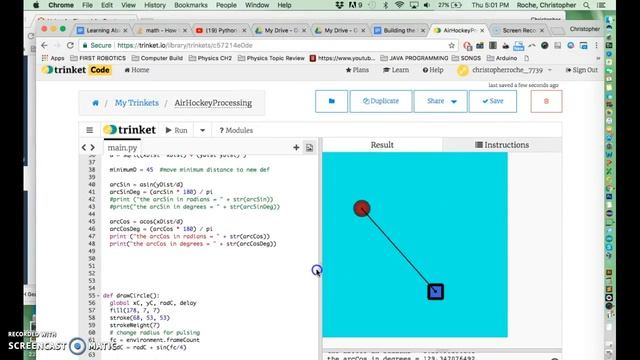The width and height of the screenshot is (640, 360).
Task: Click the home breadcrumb icon
Action: 95,103
